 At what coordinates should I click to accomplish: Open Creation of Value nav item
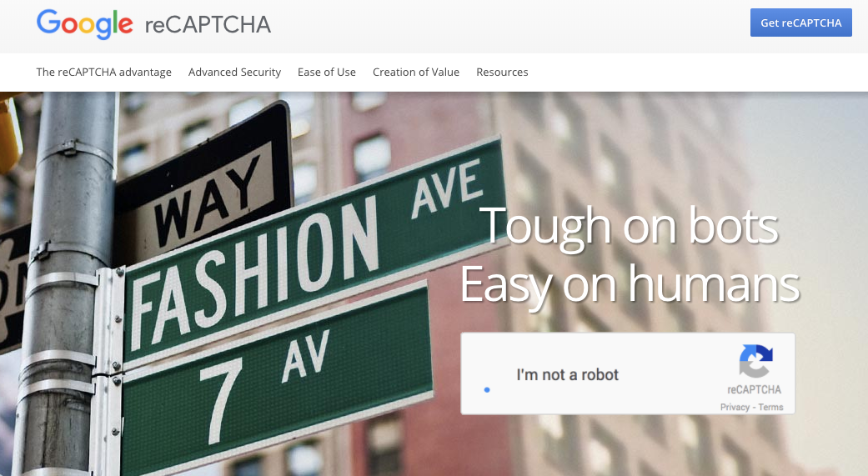coord(416,72)
